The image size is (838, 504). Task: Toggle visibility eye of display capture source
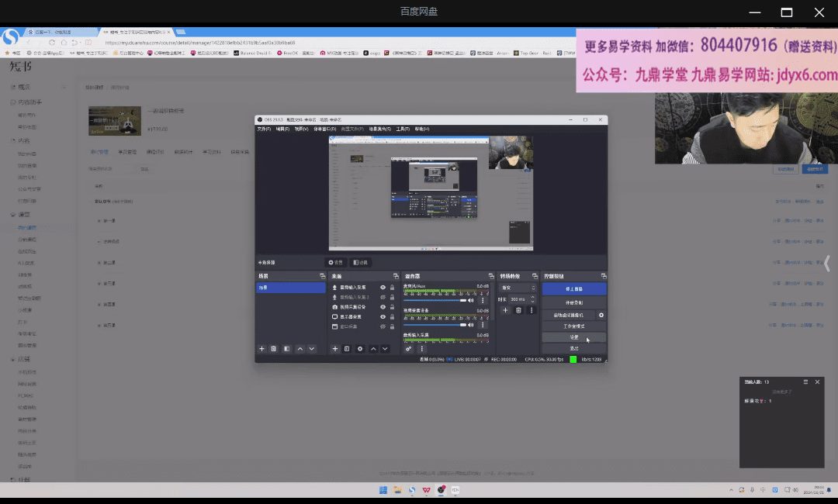pyautogui.click(x=383, y=317)
